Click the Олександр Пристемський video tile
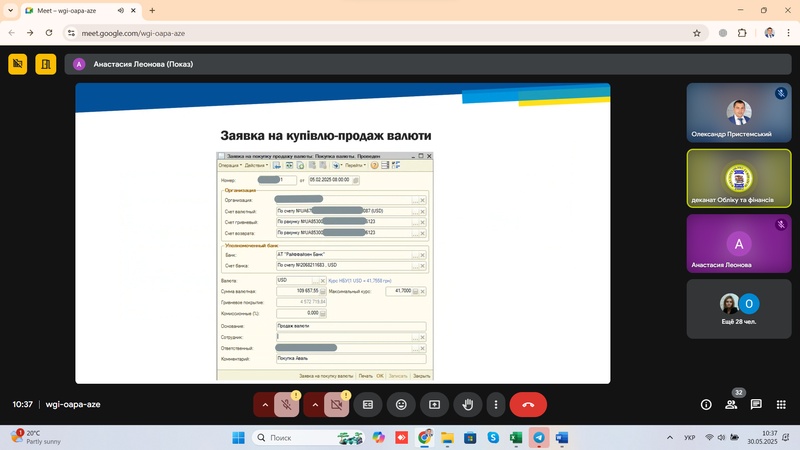800x450 pixels. pyautogui.click(x=739, y=113)
